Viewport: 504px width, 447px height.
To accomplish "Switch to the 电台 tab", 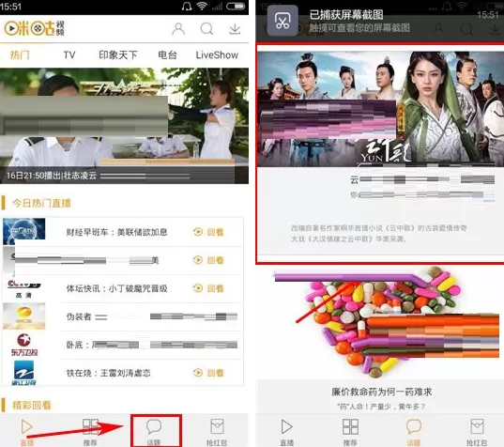I will click(167, 55).
